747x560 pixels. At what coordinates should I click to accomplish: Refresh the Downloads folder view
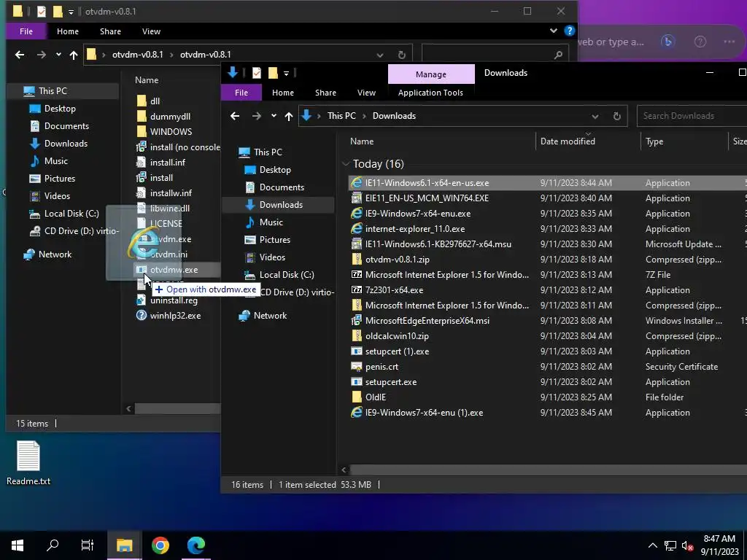[x=617, y=116]
